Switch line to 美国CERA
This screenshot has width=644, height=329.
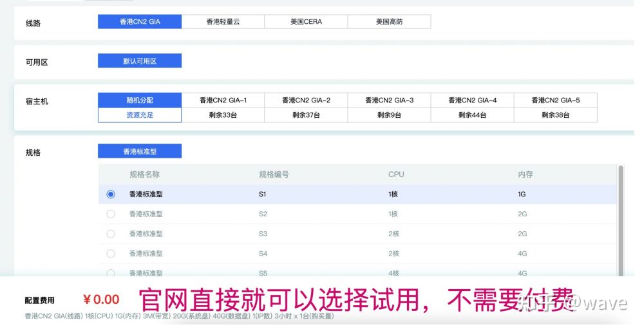[306, 22]
